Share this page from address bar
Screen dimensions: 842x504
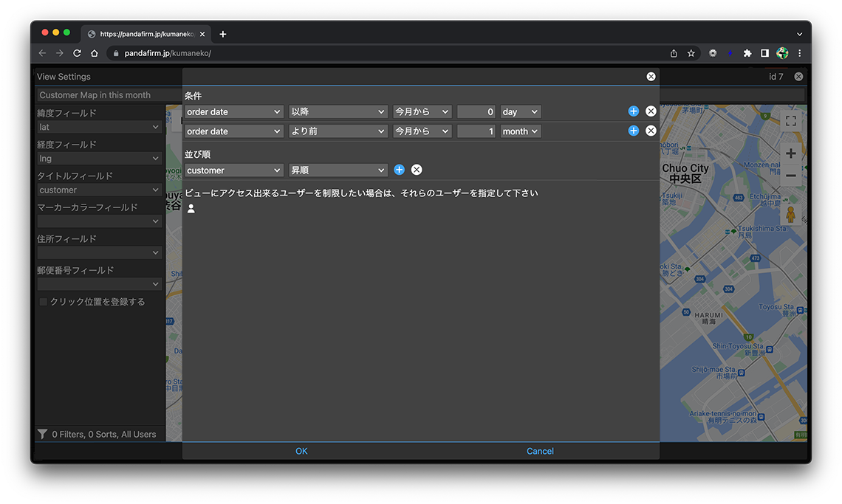(x=674, y=53)
